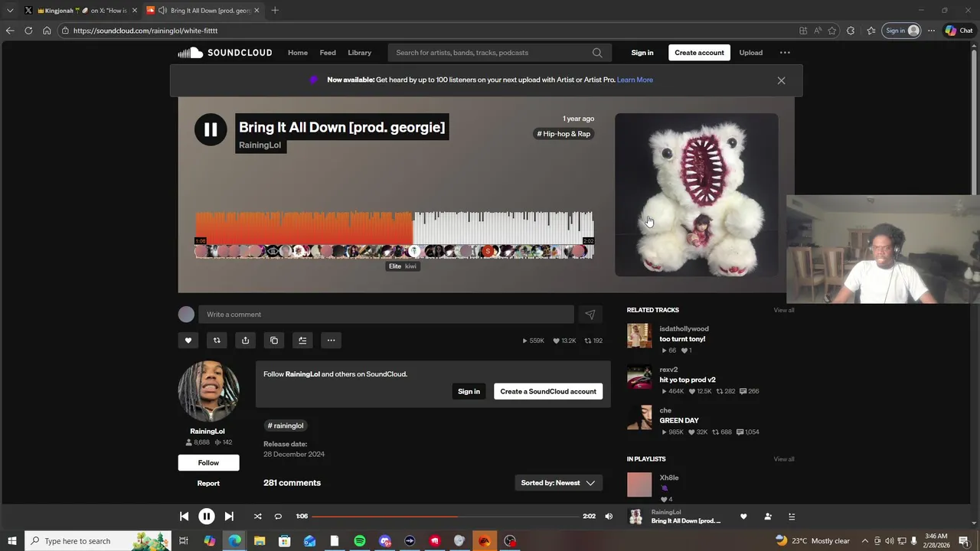The height and width of the screenshot is (551, 980).
Task: Open the more options ellipsis below the track
Action: click(331, 341)
